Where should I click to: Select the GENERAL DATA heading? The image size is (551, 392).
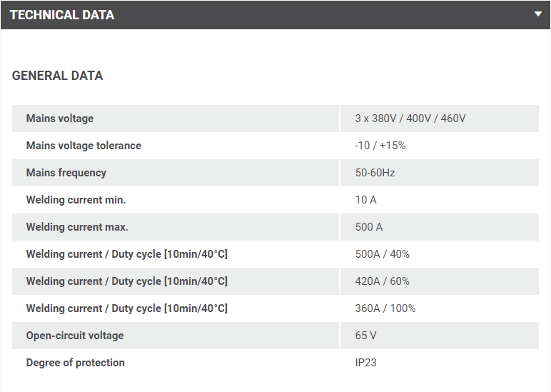coord(57,76)
